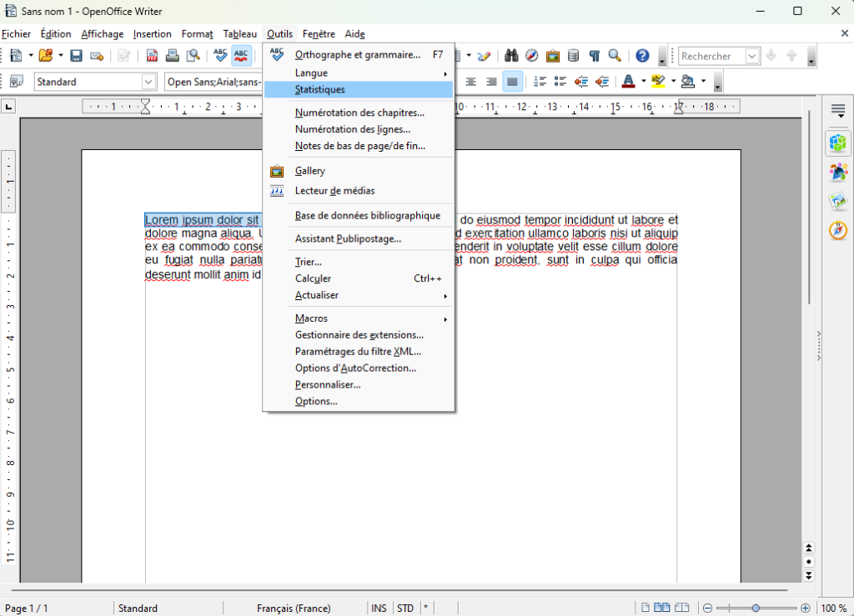Click the zoom out minus button

tap(707, 608)
